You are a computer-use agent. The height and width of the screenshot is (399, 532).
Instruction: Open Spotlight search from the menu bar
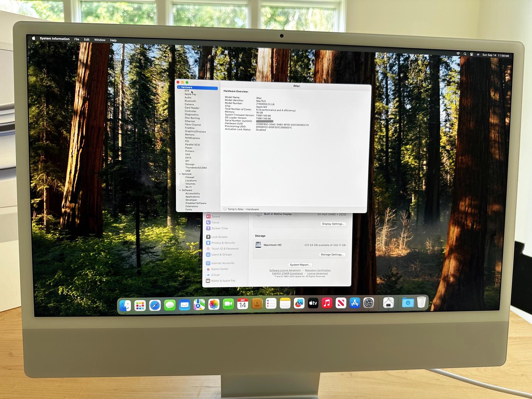pos(465,54)
